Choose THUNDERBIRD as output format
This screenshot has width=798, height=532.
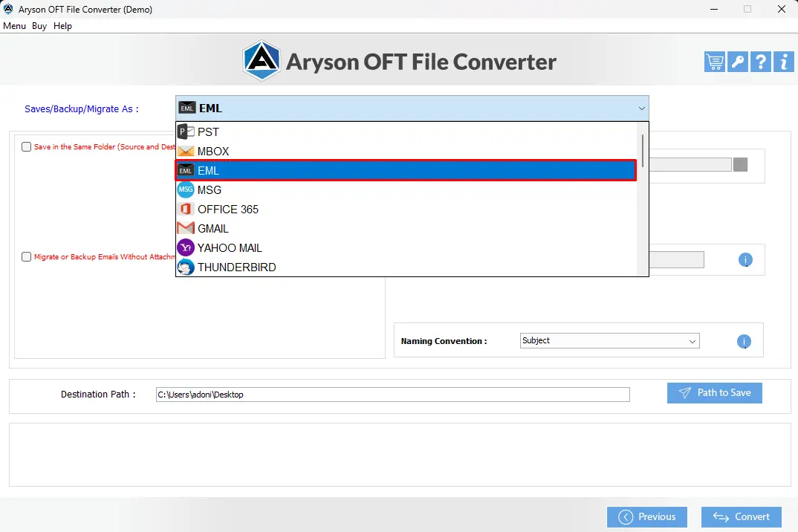[x=406, y=267]
